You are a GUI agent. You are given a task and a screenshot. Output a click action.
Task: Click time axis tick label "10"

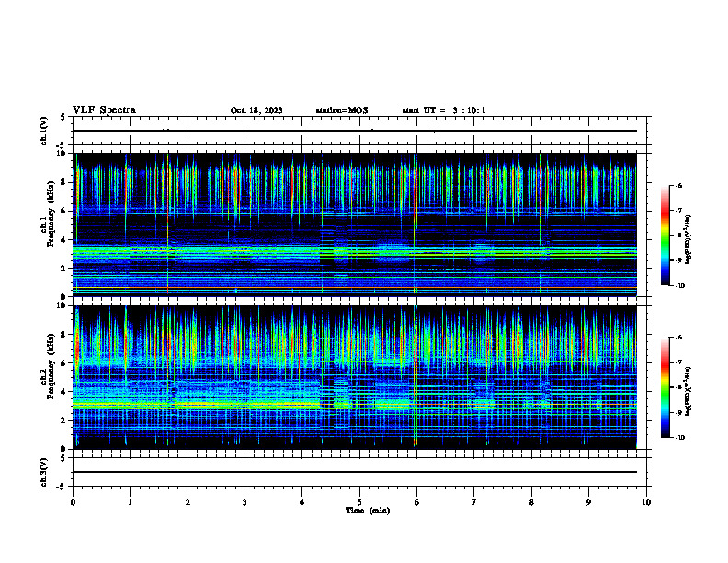646,502
